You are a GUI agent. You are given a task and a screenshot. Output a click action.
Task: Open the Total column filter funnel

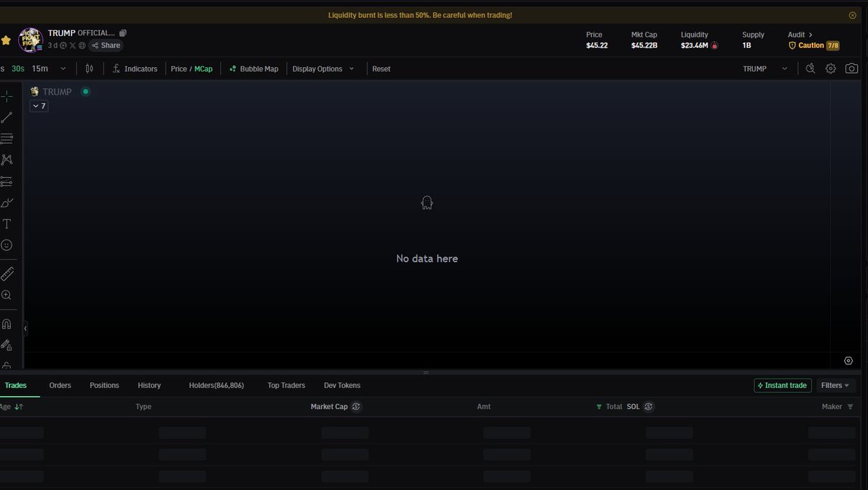coord(599,407)
